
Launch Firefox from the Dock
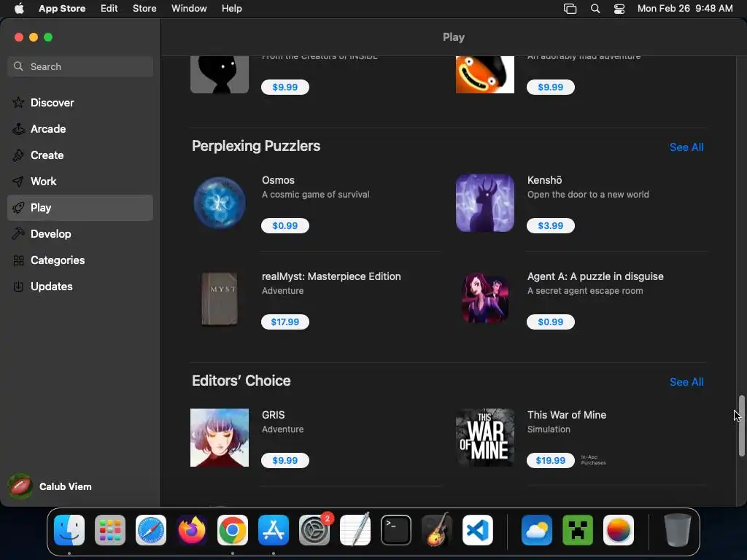(x=192, y=530)
